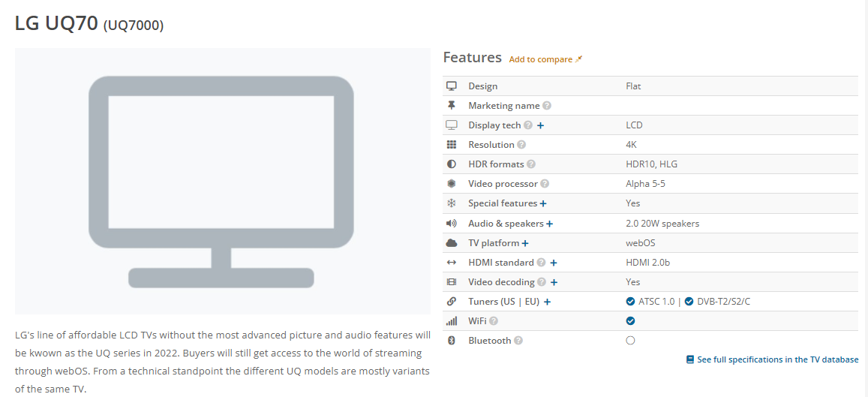
Task: Open help tooltip for Marketing name
Action: click(547, 106)
